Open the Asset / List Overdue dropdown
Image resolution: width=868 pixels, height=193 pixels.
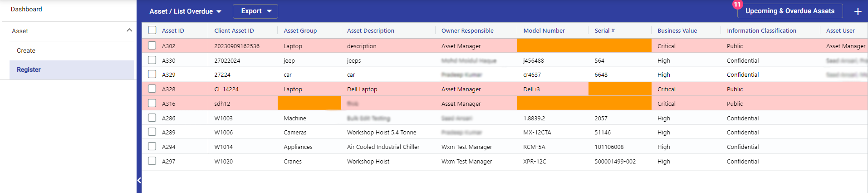tap(185, 11)
